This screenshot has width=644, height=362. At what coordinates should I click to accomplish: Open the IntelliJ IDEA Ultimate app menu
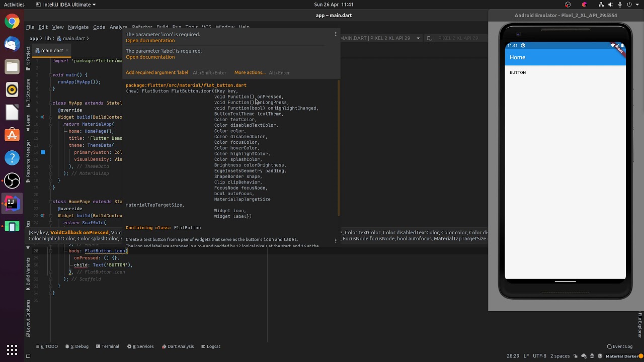(66, 5)
